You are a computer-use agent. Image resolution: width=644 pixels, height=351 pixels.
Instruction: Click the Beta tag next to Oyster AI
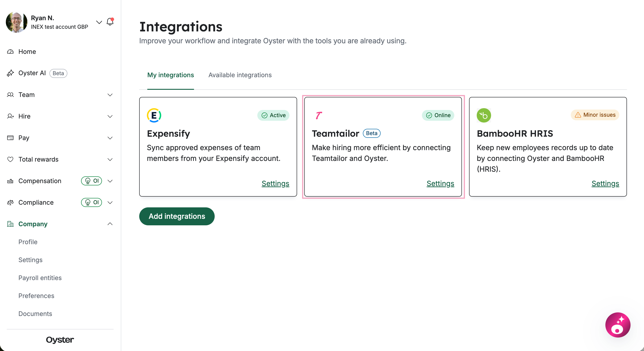pyautogui.click(x=58, y=73)
